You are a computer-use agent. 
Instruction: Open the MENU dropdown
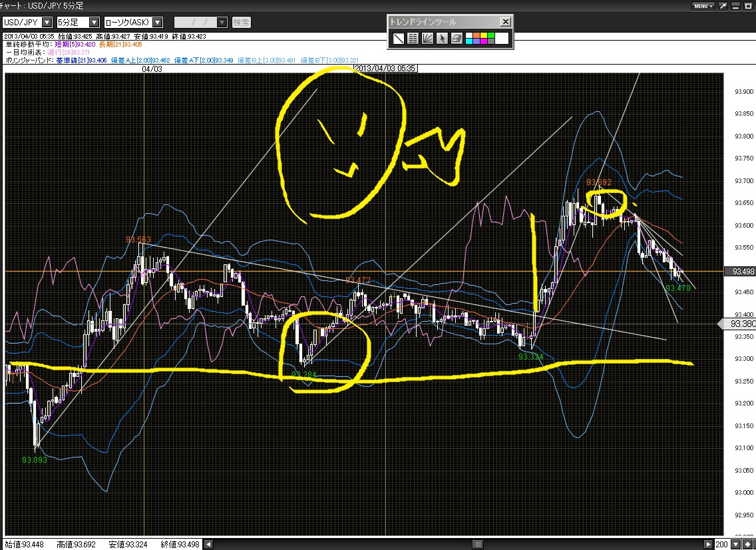703,6
